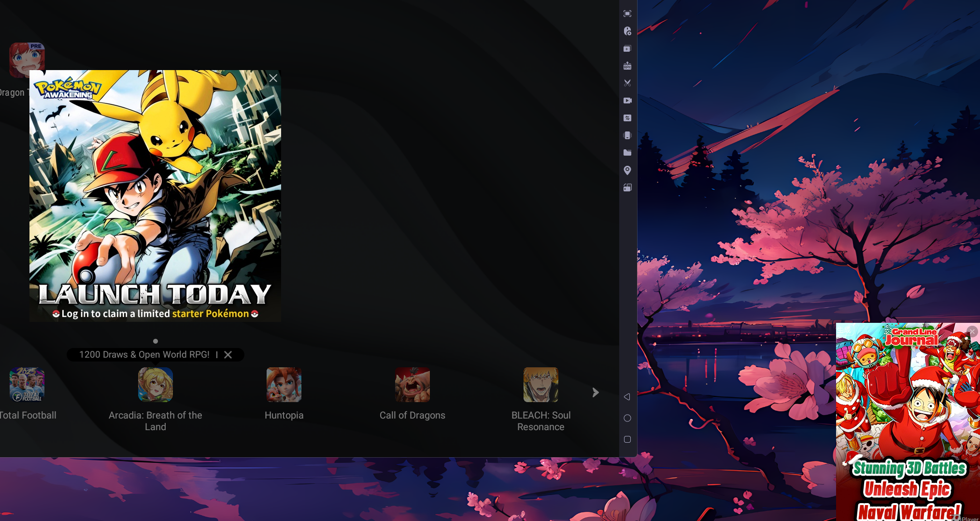Launch the Call of Dragons icon
This screenshot has height=521, width=980.
click(412, 385)
